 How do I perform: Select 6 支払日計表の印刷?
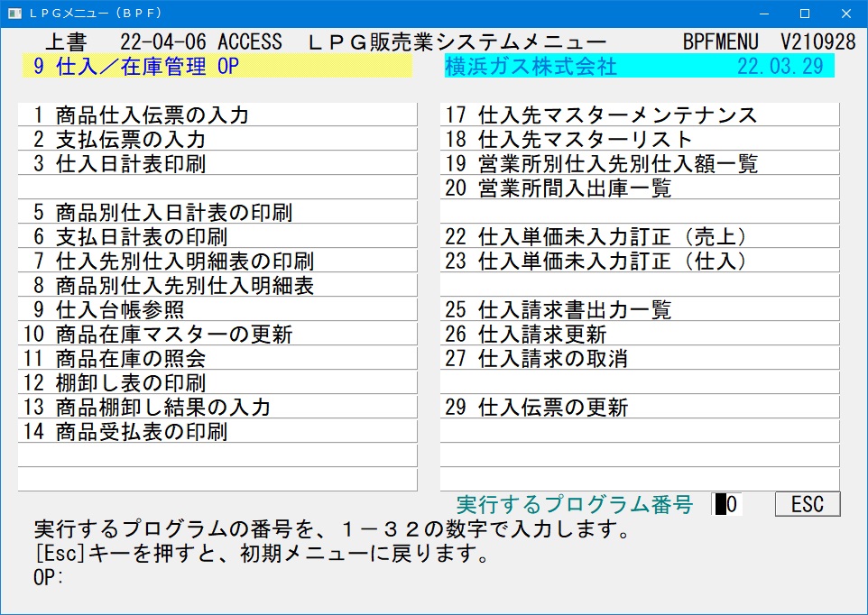point(217,236)
